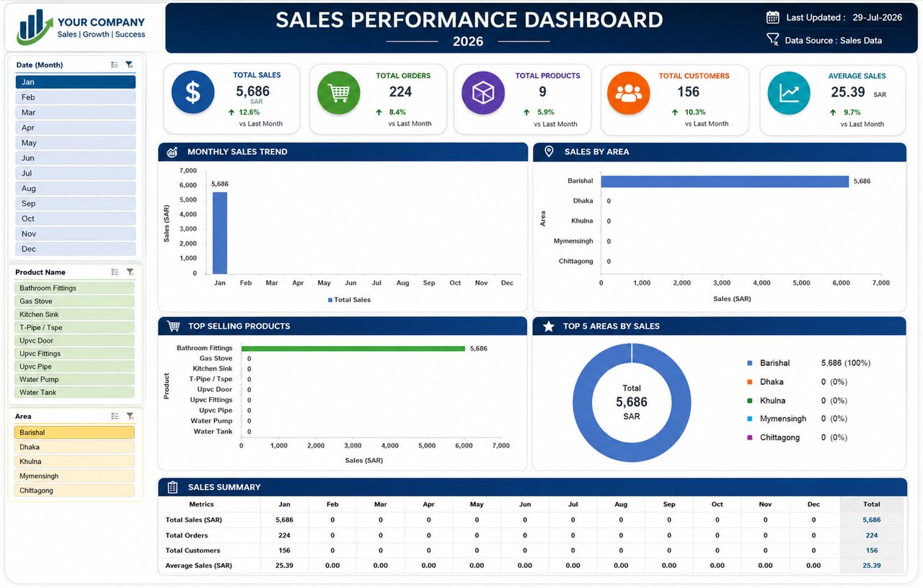Screen dimensions: 923x588
Task: Clear the Date (Month) slicer filter
Action: coord(129,65)
